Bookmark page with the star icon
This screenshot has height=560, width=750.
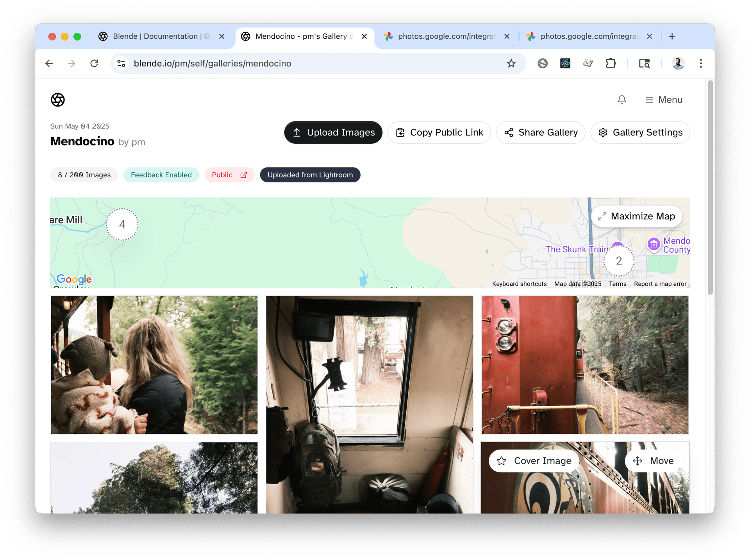511,63
